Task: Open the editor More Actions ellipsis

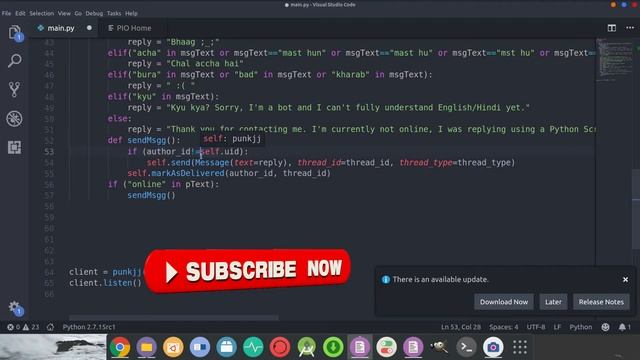Action: click(x=630, y=28)
